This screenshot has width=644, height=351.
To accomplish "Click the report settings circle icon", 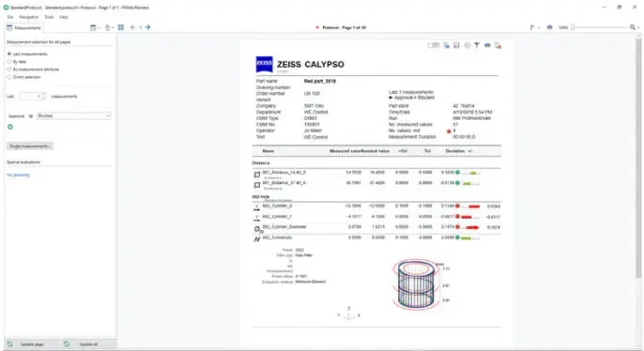I will coord(467,45).
